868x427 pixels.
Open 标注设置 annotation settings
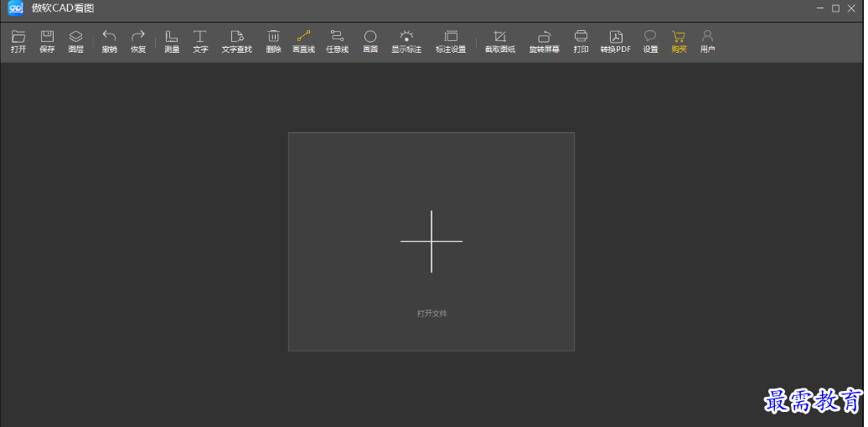(x=451, y=42)
